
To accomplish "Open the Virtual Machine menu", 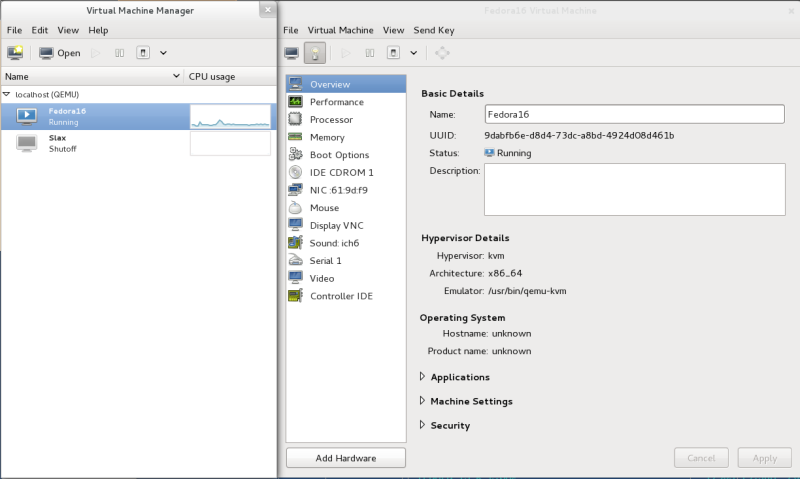I will click(x=340, y=30).
